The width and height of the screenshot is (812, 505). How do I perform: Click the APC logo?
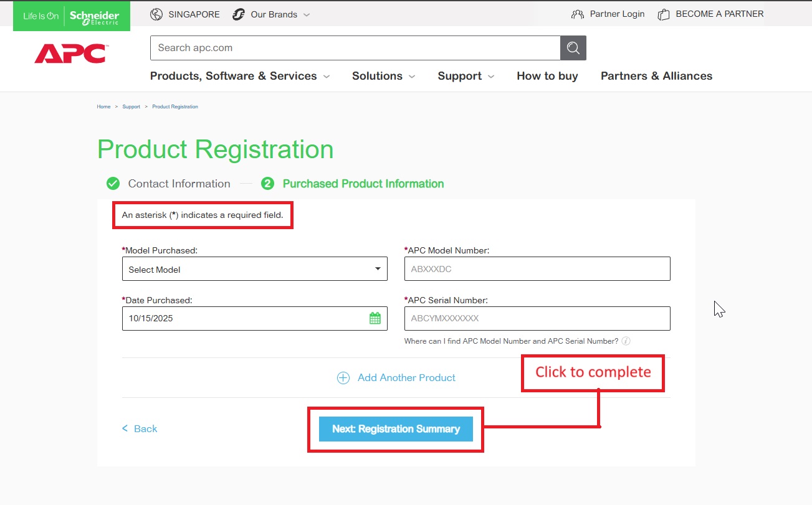click(x=70, y=54)
